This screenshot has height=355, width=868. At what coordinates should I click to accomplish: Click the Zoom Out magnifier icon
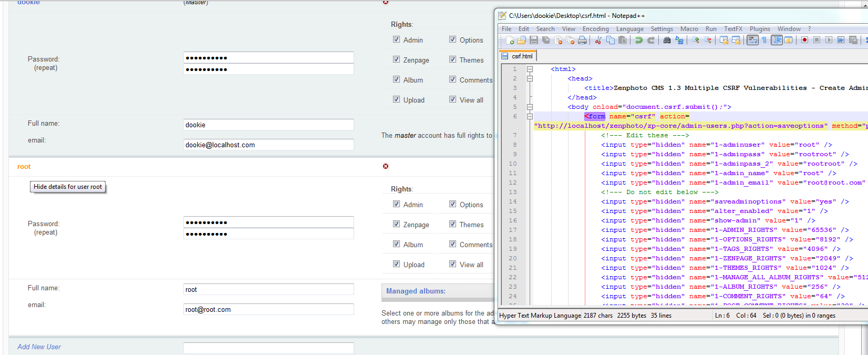[x=707, y=40]
